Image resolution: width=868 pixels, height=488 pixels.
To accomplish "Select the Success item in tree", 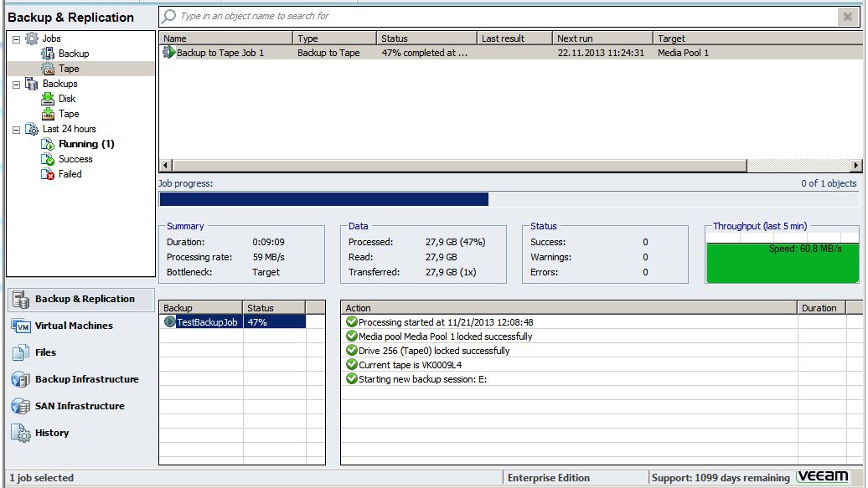I will (x=75, y=159).
